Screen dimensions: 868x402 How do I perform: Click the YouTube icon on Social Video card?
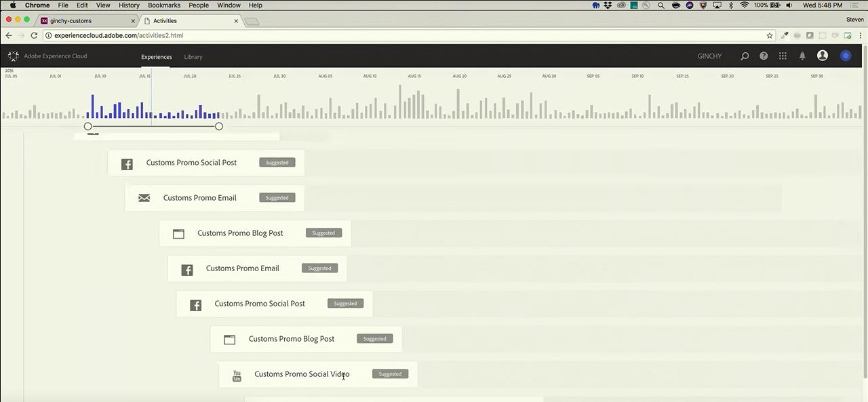click(x=237, y=375)
